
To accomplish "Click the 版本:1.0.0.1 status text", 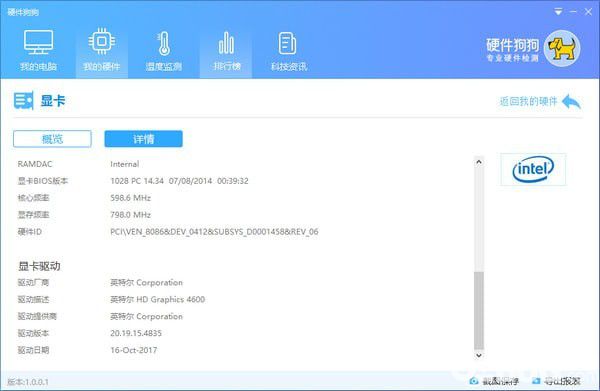I will pyautogui.click(x=28, y=382).
